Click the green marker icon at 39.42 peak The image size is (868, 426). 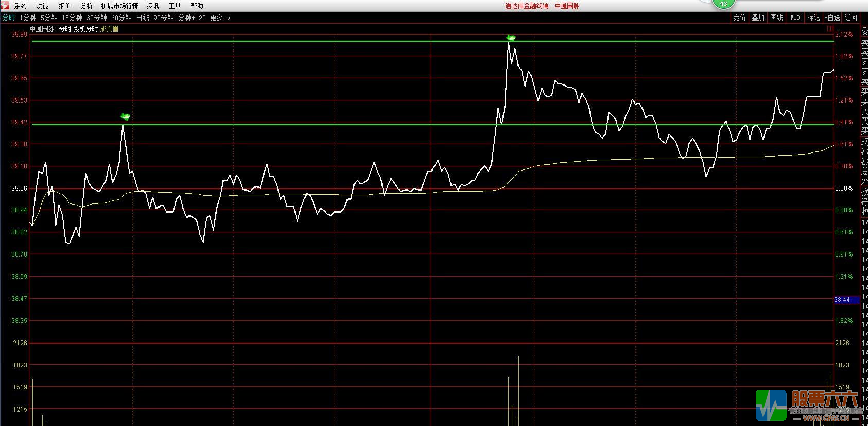pos(125,116)
